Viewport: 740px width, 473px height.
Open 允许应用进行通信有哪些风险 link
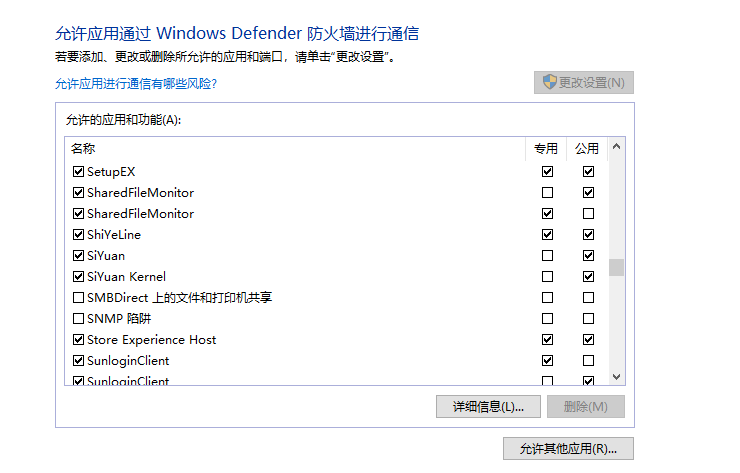pos(135,84)
